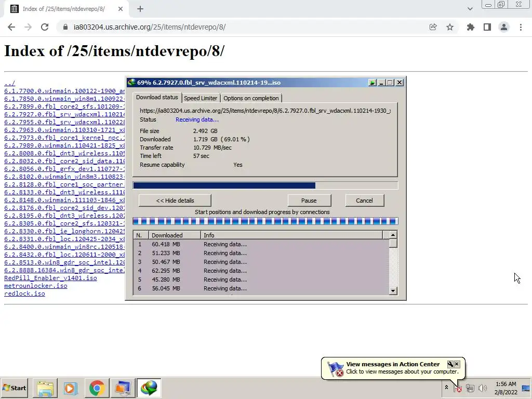
Task: Switch to Internet Download Manager on the taskbar
Action: [x=149, y=388]
